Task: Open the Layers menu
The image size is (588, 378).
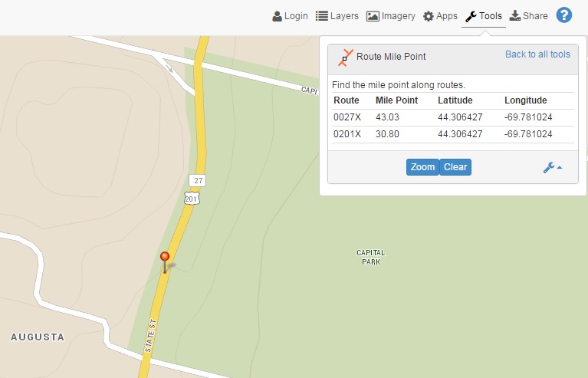Action: click(337, 16)
